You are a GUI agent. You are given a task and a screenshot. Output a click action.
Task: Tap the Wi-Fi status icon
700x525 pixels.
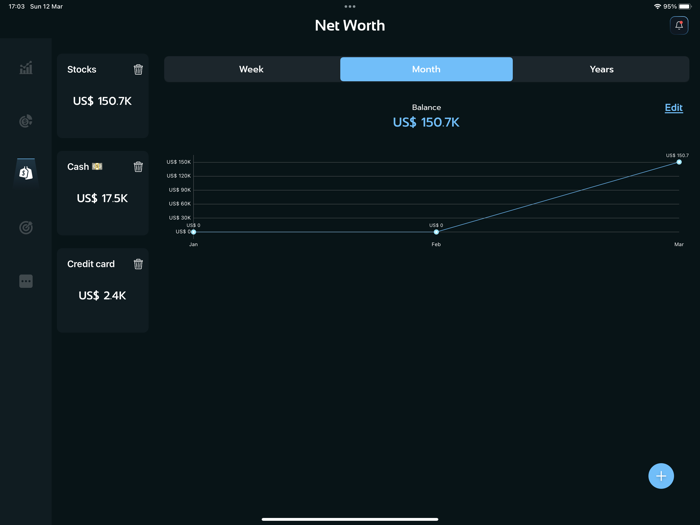click(657, 6)
